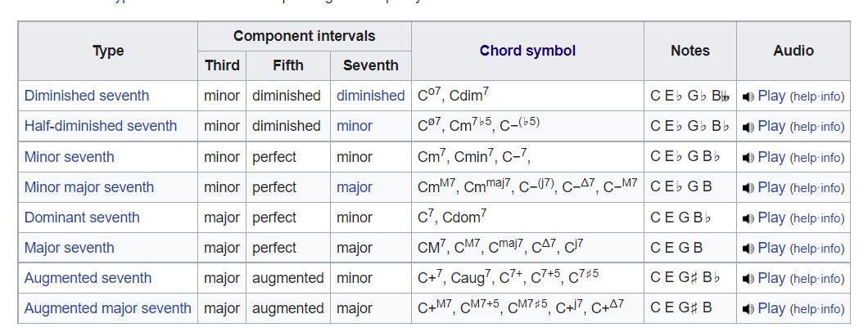Click the speaker icon in Half-diminished seventh row

(x=748, y=127)
